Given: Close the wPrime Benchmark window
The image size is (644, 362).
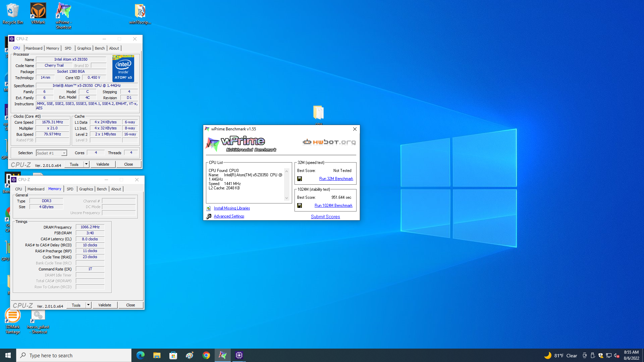Looking at the screenshot, I should [x=355, y=129].
